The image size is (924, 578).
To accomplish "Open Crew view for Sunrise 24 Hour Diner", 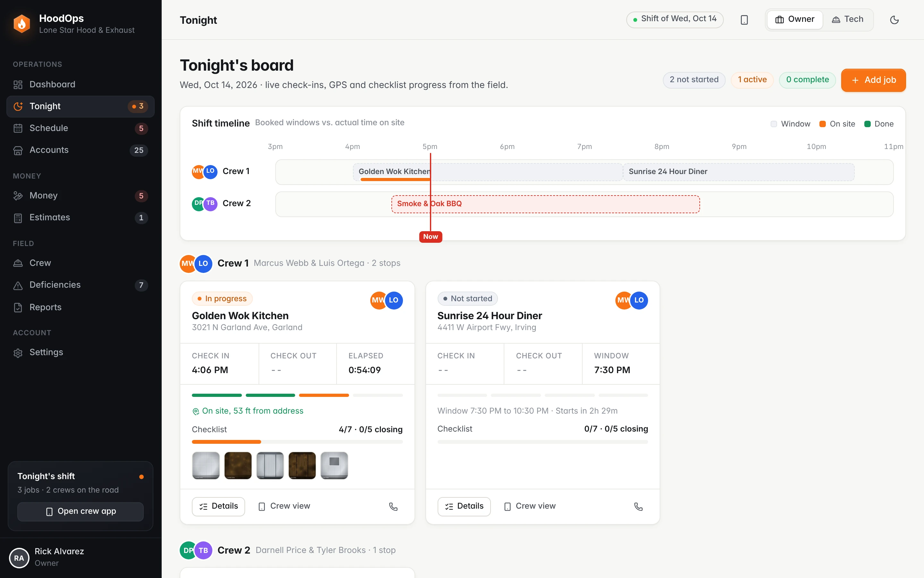I will tap(530, 506).
